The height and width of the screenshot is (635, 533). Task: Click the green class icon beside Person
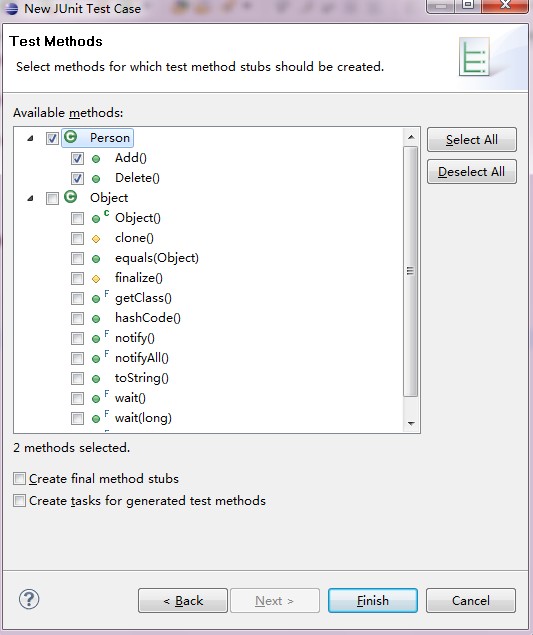[x=71, y=137]
